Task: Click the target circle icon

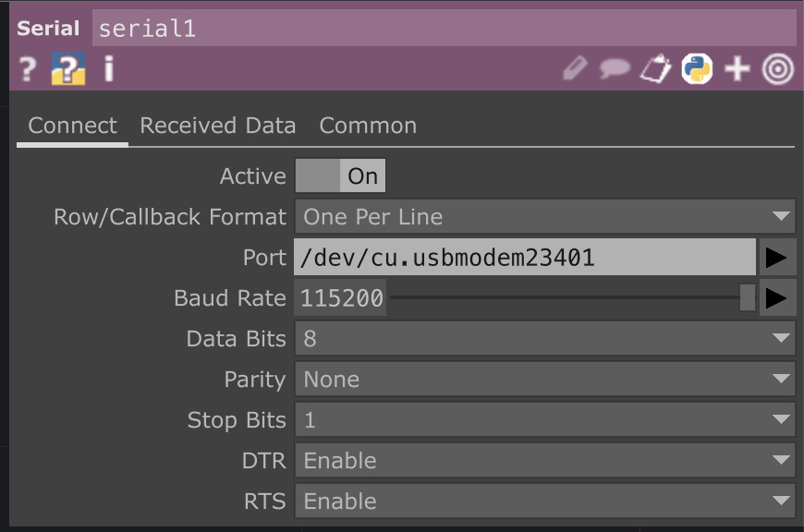Action: [x=778, y=69]
